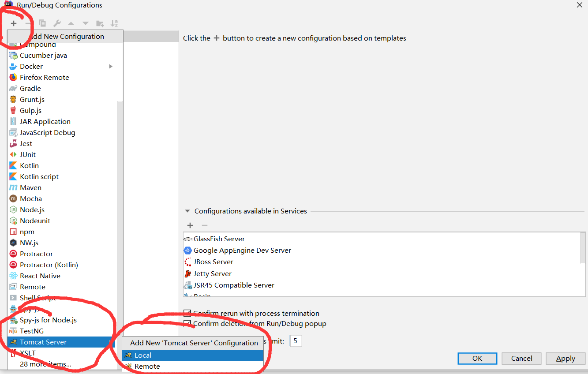
Task: Click the Sort Configurations alphabetically icon
Action: point(114,23)
